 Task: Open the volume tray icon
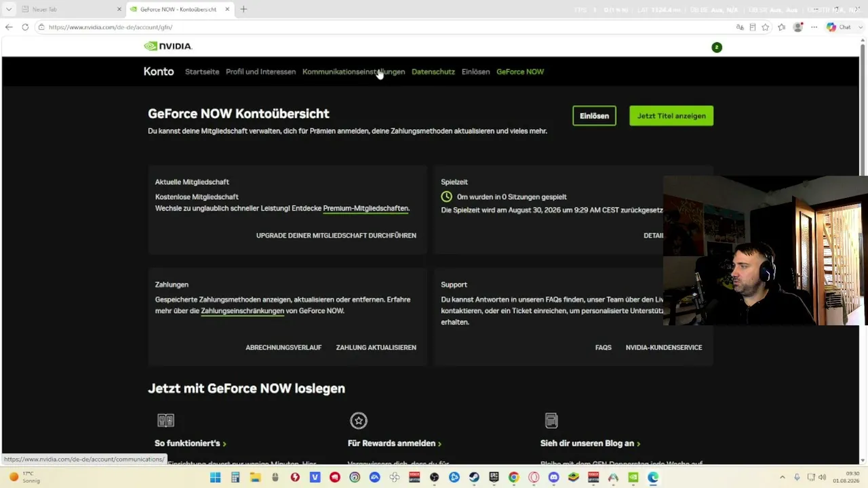coord(821,477)
